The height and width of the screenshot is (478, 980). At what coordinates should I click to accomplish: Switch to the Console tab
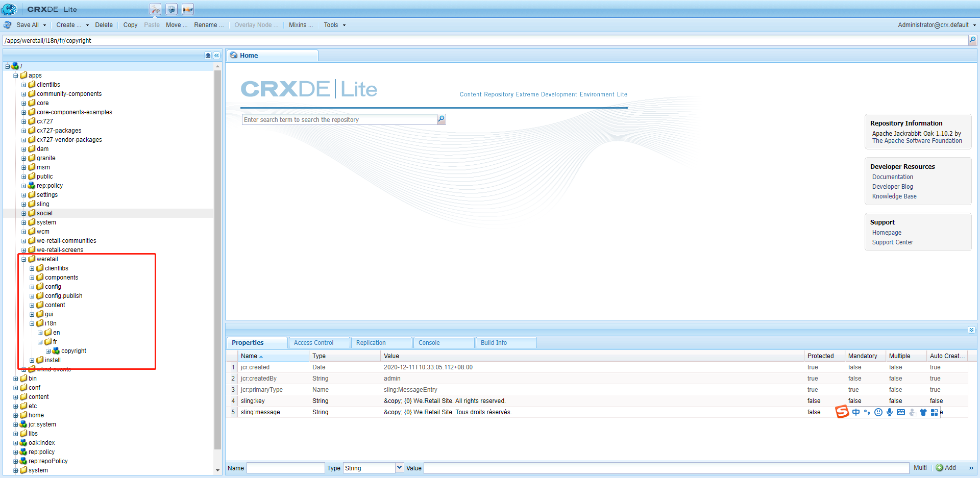[x=444, y=343]
